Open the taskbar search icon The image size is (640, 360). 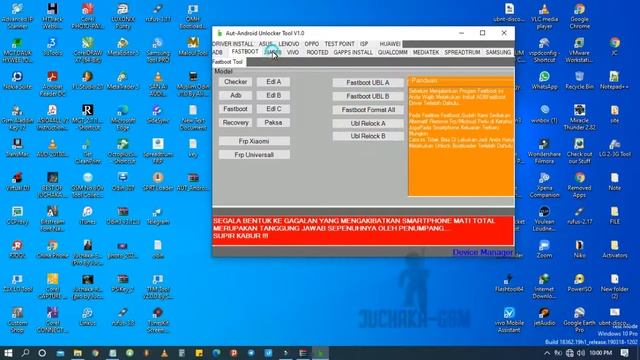25,353
